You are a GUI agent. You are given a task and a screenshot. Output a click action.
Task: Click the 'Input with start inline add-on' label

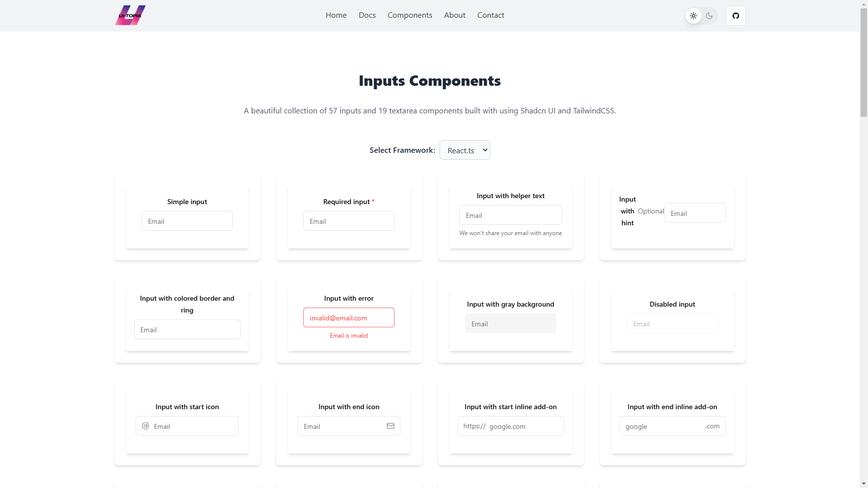[510, 407]
